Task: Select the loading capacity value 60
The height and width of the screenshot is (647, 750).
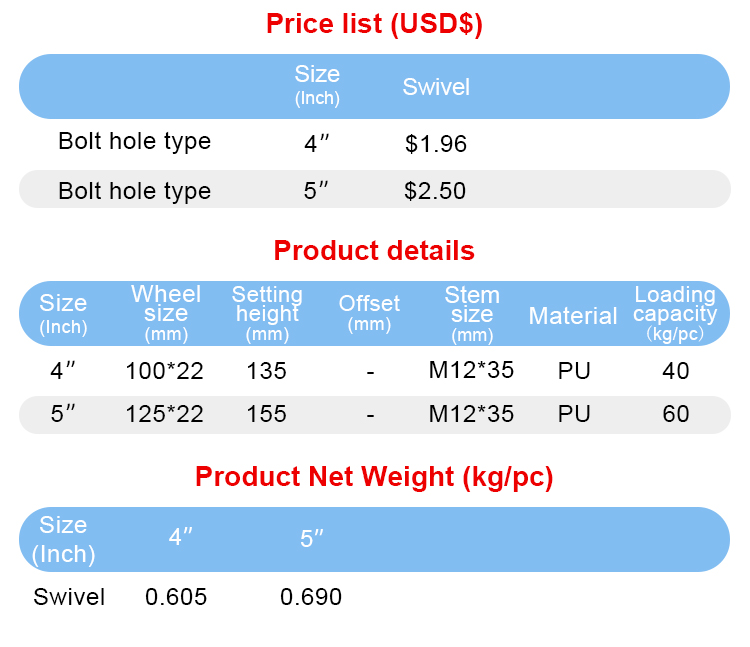Action: point(676,414)
